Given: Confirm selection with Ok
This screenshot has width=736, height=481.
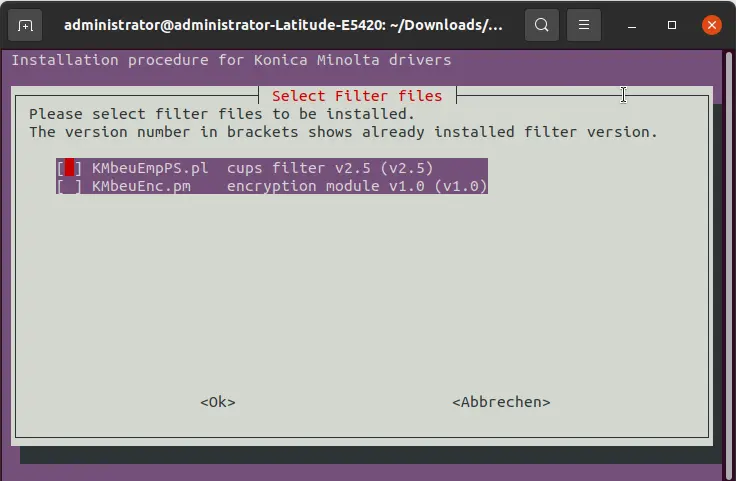Looking at the screenshot, I should [218, 402].
